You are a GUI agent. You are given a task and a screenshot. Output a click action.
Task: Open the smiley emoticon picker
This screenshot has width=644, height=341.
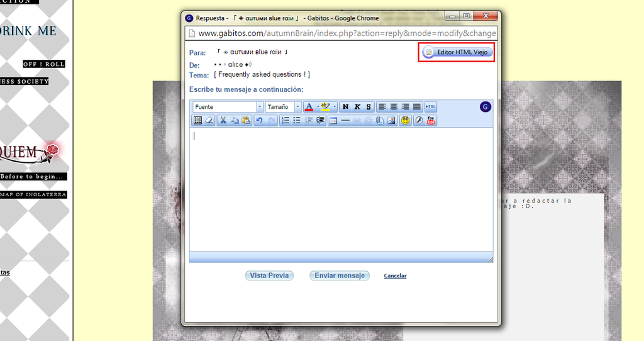point(406,120)
